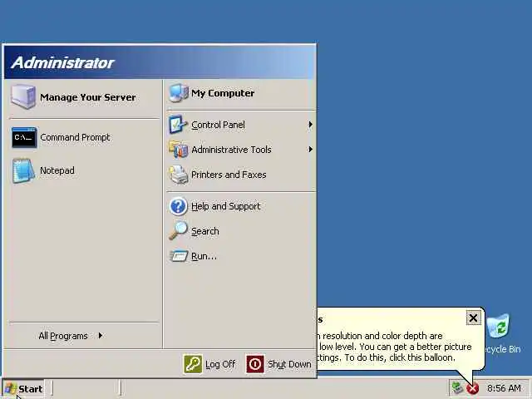
Task: Expand the Administrative Tools submenu arrow
Action: pyautogui.click(x=310, y=150)
